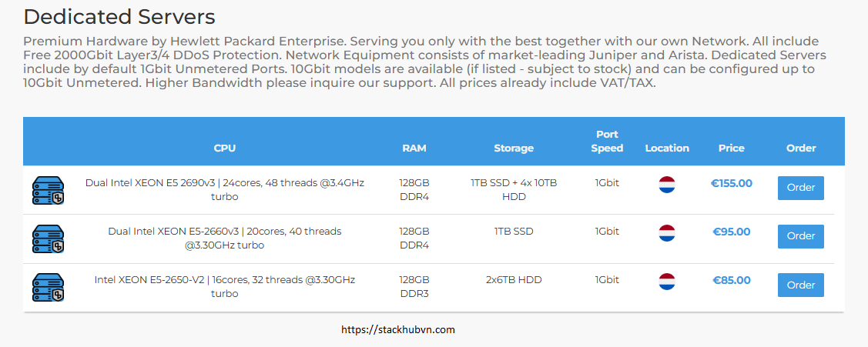Click the CPU column header
The width and height of the screenshot is (868, 347).
225,148
